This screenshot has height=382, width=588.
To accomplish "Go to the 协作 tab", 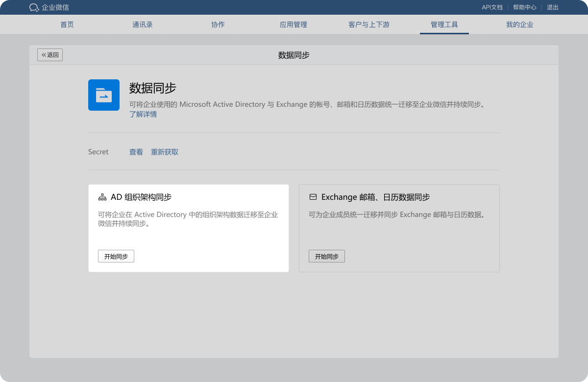I will (218, 24).
